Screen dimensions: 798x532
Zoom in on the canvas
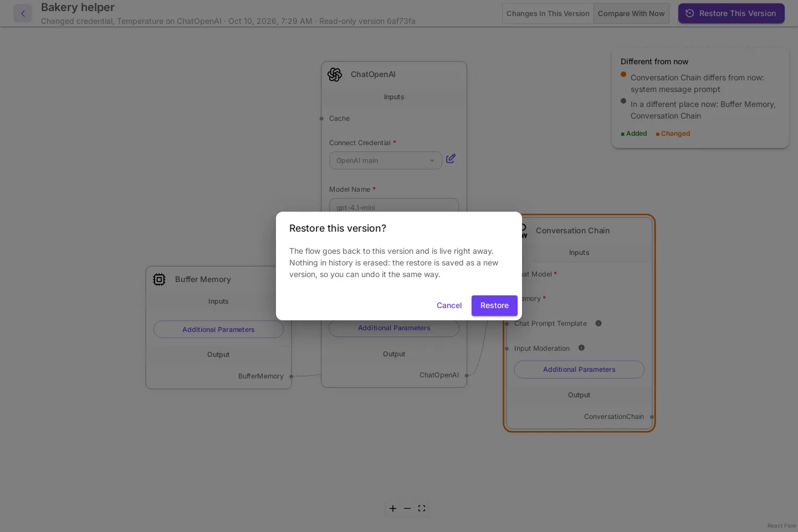point(393,508)
